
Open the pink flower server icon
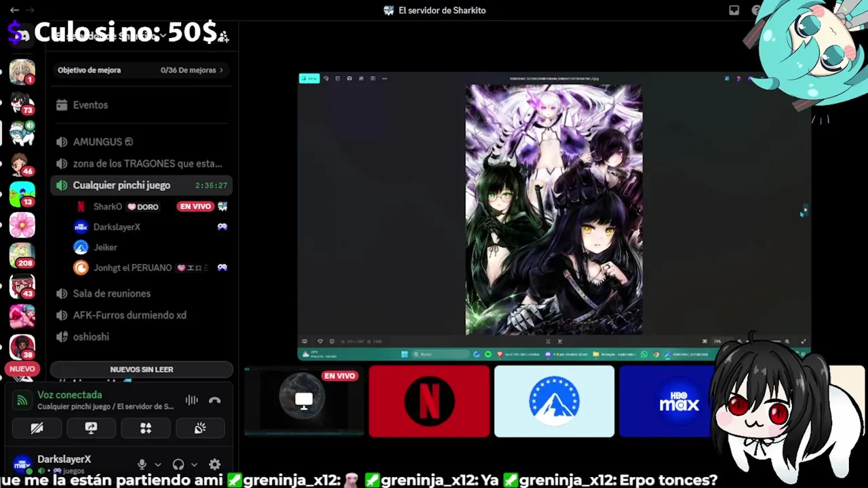pos(22,224)
